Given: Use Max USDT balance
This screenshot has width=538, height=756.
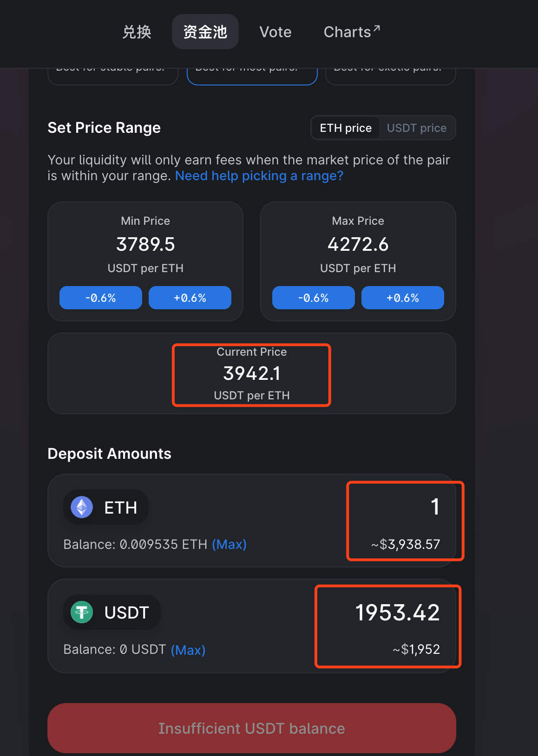Looking at the screenshot, I should pos(188,650).
